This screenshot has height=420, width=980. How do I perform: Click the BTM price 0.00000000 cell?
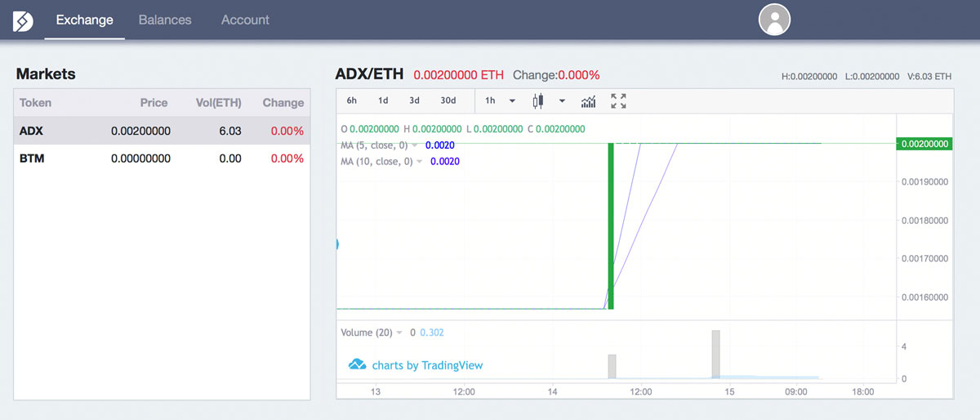coord(140,159)
